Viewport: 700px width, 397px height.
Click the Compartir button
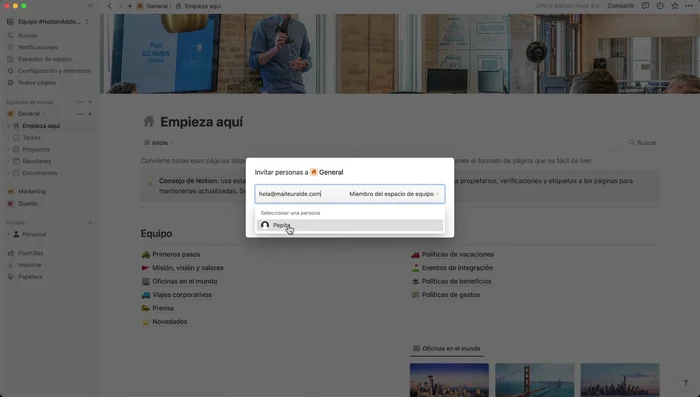click(x=621, y=6)
